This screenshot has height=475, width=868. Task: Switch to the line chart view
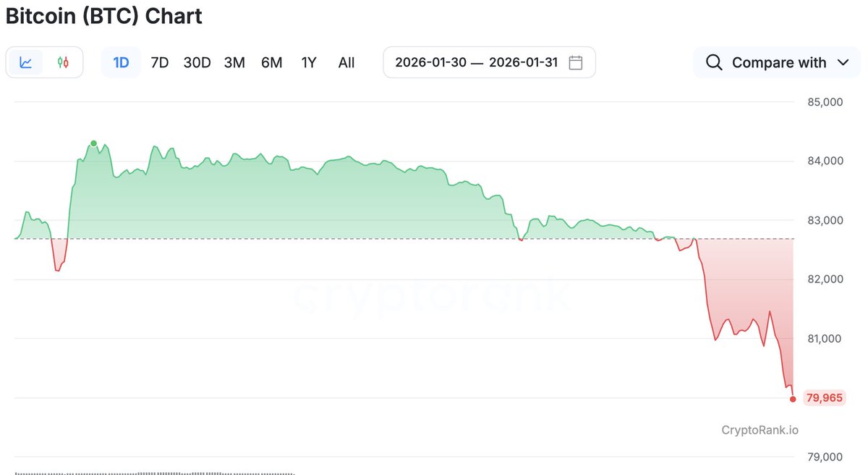(26, 62)
